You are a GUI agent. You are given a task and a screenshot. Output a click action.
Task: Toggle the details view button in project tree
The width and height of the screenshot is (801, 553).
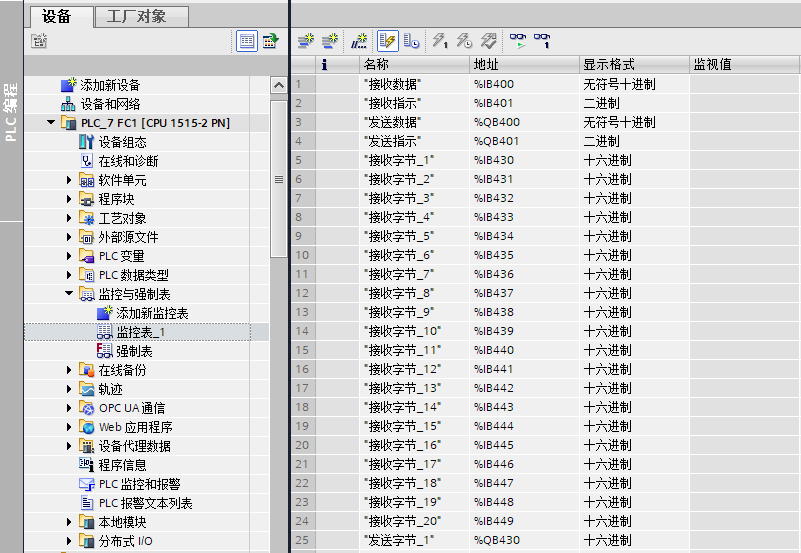(246, 41)
